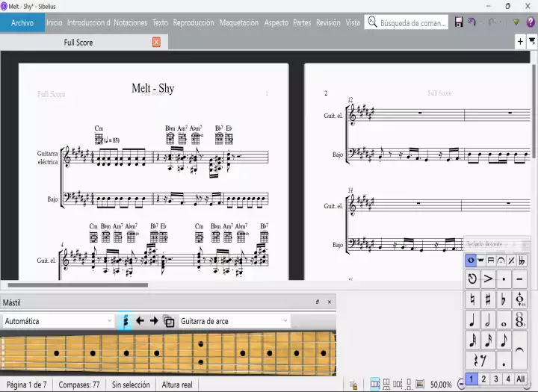Viewport: 538px width, 392px height.
Task: Click the keypad sharp sign button
Action: point(487,299)
